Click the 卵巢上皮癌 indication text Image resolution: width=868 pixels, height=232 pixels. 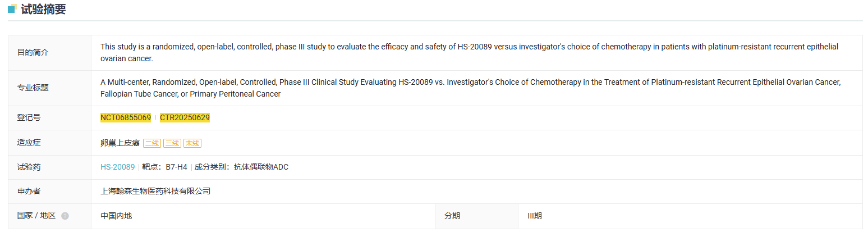click(x=120, y=143)
